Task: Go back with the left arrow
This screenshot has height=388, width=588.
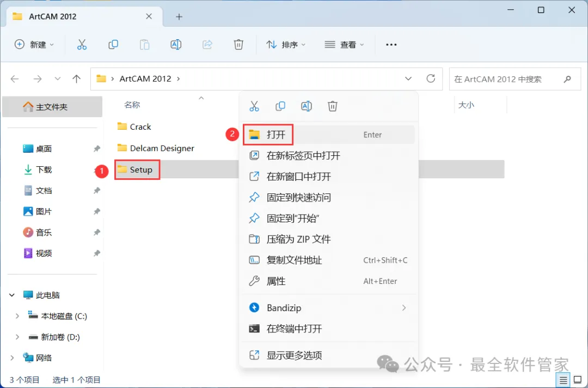Action: (15, 79)
